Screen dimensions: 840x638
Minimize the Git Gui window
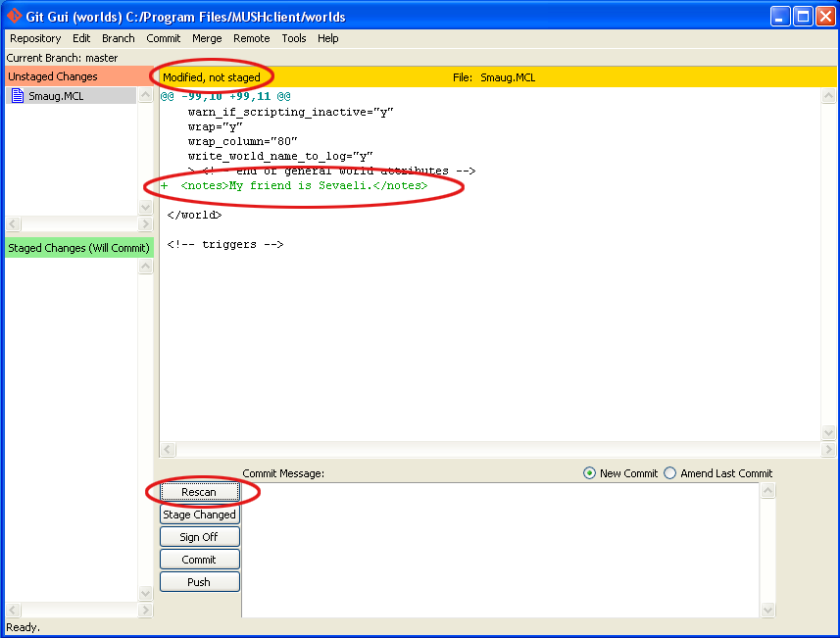coord(780,17)
